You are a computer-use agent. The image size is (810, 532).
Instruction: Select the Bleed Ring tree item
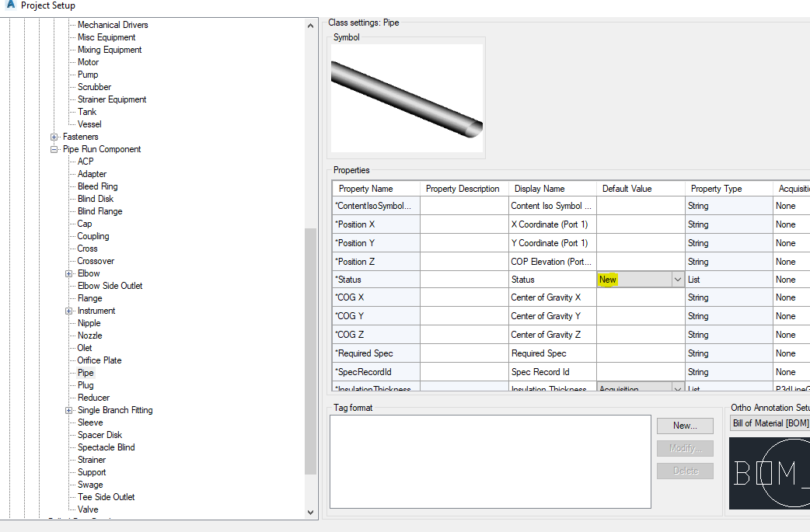(98, 186)
